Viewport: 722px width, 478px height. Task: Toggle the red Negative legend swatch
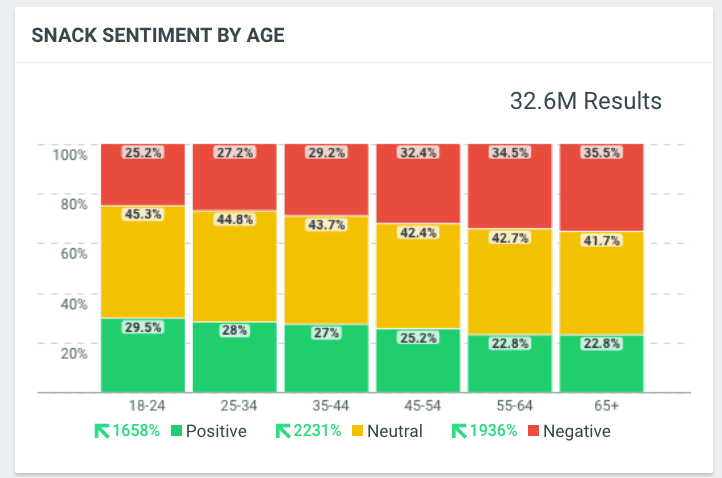pos(535,432)
